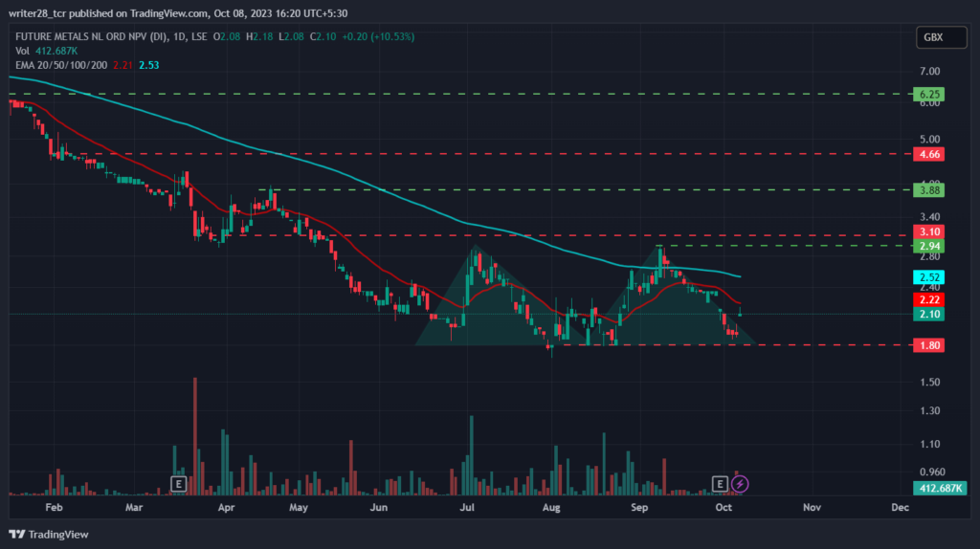Click the Vol indicator legend
The width and height of the screenshot is (980, 549).
(x=23, y=52)
